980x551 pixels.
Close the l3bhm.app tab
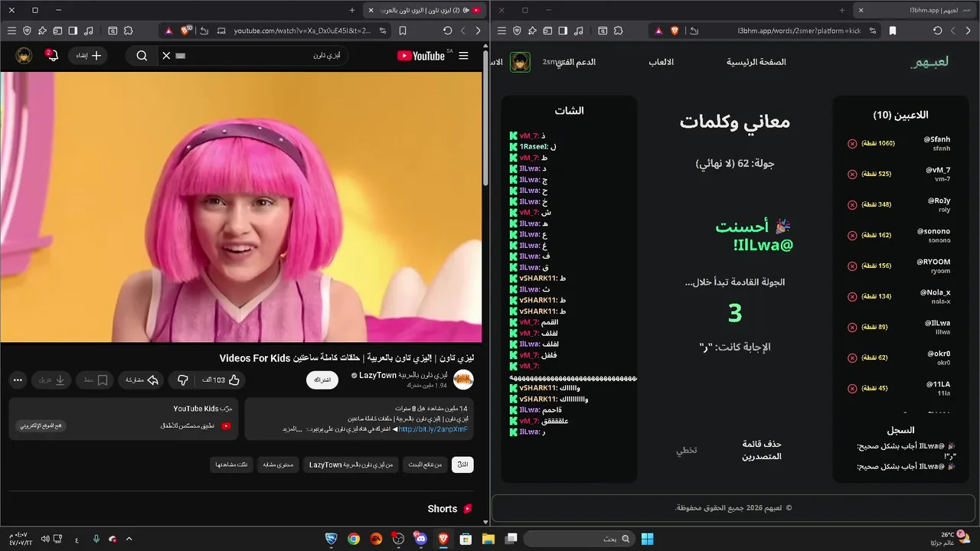861,10
